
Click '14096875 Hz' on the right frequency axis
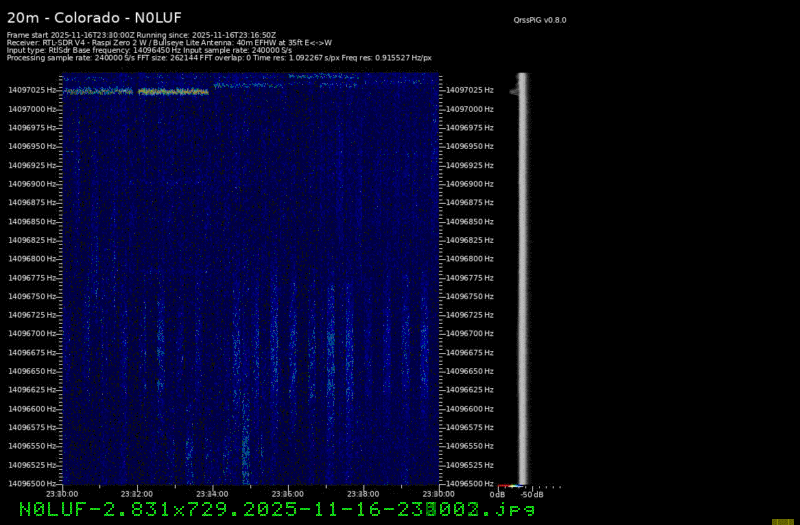point(469,203)
